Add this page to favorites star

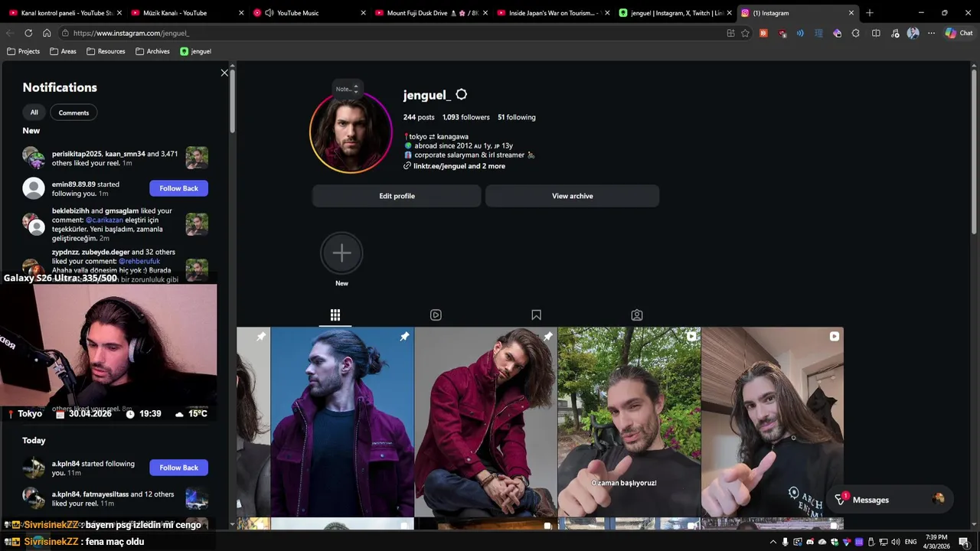point(745,33)
